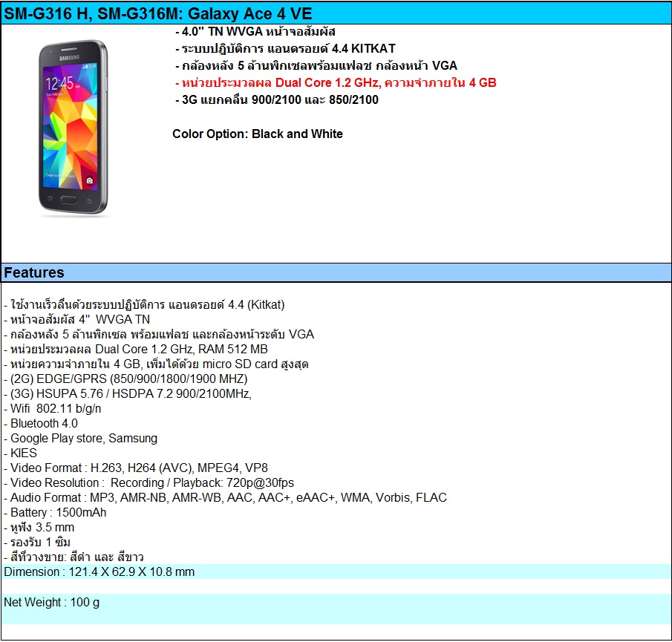Click the '(2G) EDGE/GPRS' line
This screenshot has height=642, width=672.
[125, 379]
